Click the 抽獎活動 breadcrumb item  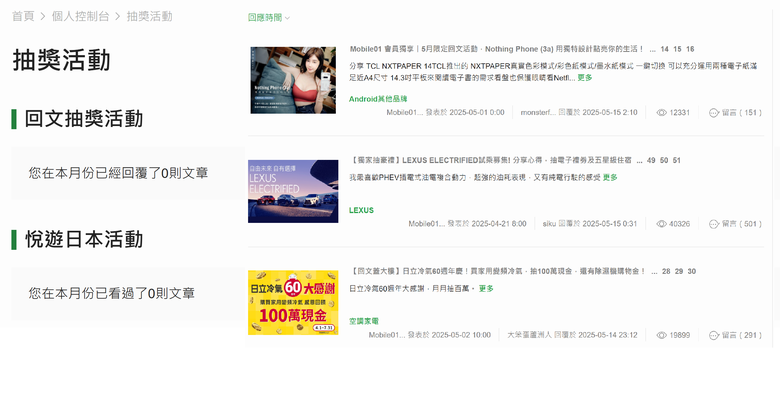point(149,16)
